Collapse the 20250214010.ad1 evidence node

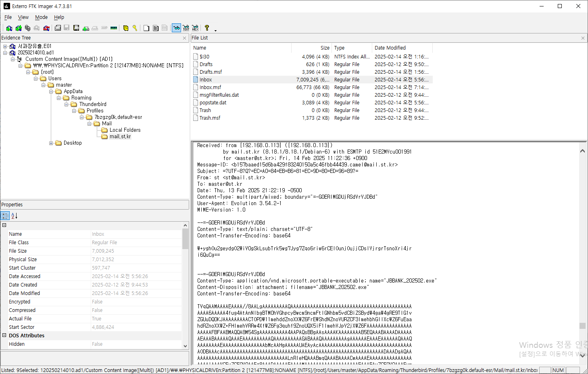click(x=5, y=53)
